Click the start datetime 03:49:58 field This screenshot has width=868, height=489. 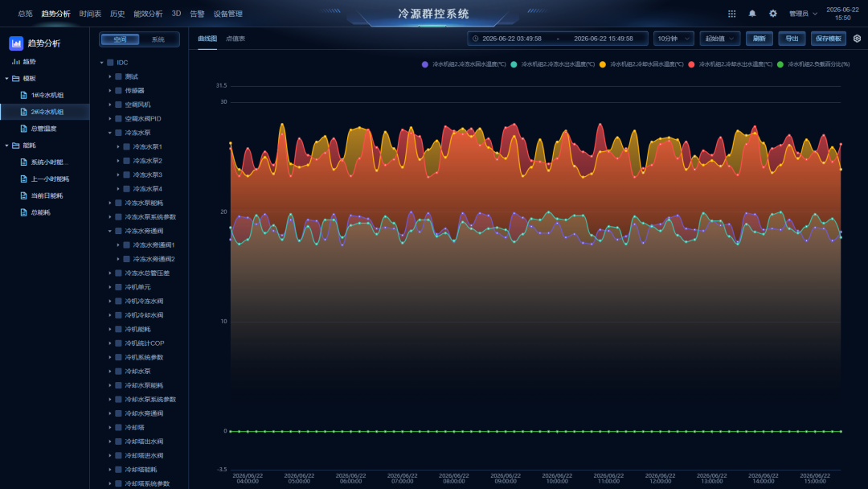tap(511, 39)
